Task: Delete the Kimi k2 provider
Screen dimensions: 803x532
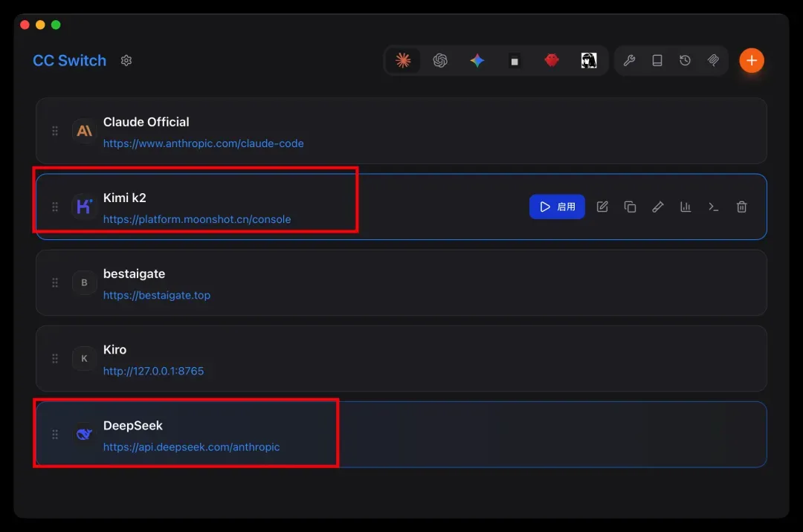Action: [741, 207]
